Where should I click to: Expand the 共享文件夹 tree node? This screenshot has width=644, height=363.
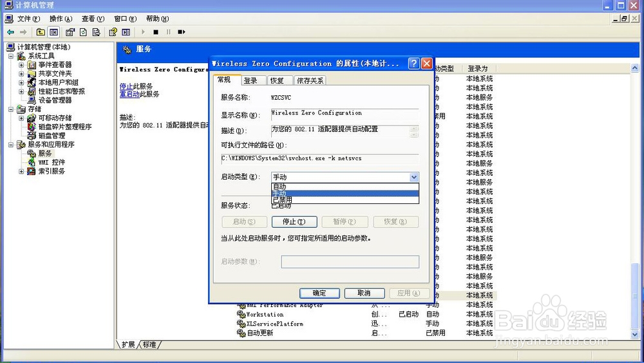[21, 74]
